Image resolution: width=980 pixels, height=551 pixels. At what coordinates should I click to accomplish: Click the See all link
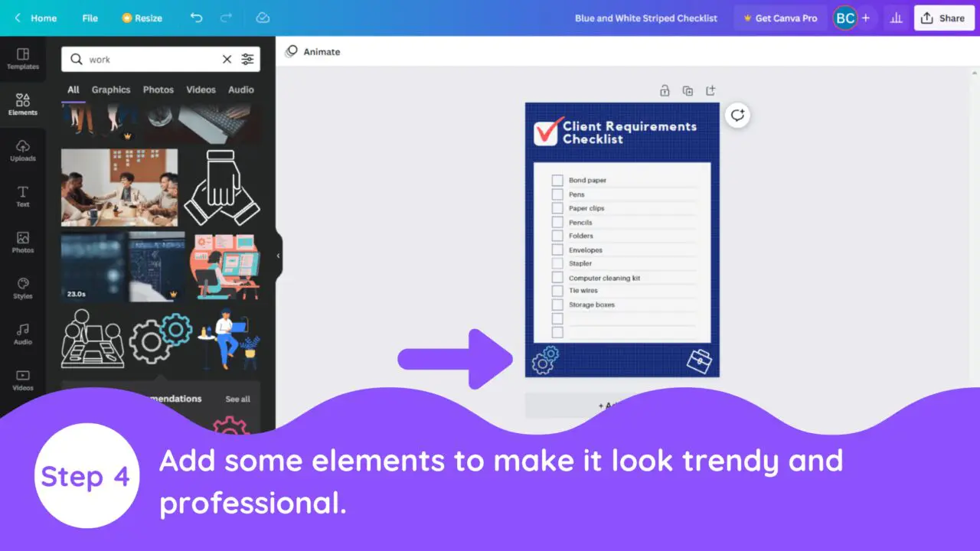(237, 399)
